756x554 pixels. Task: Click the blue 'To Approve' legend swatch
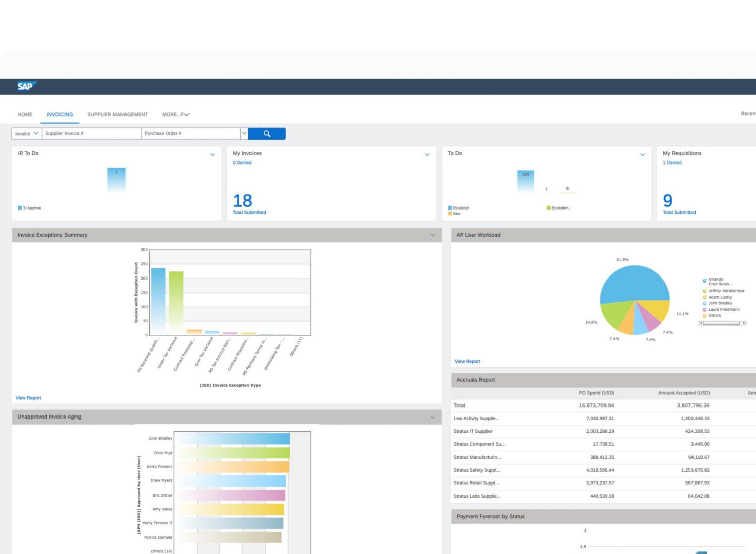tap(20, 208)
